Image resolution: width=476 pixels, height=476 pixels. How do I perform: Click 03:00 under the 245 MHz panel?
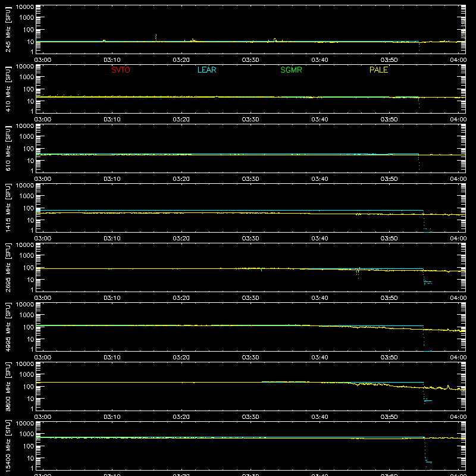pyautogui.click(x=43, y=60)
